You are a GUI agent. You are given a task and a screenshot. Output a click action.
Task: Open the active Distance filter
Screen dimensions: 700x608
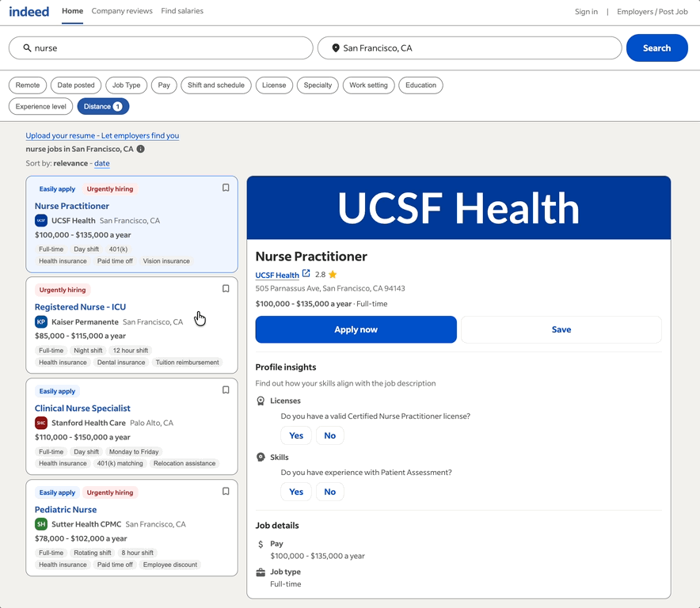pos(103,107)
